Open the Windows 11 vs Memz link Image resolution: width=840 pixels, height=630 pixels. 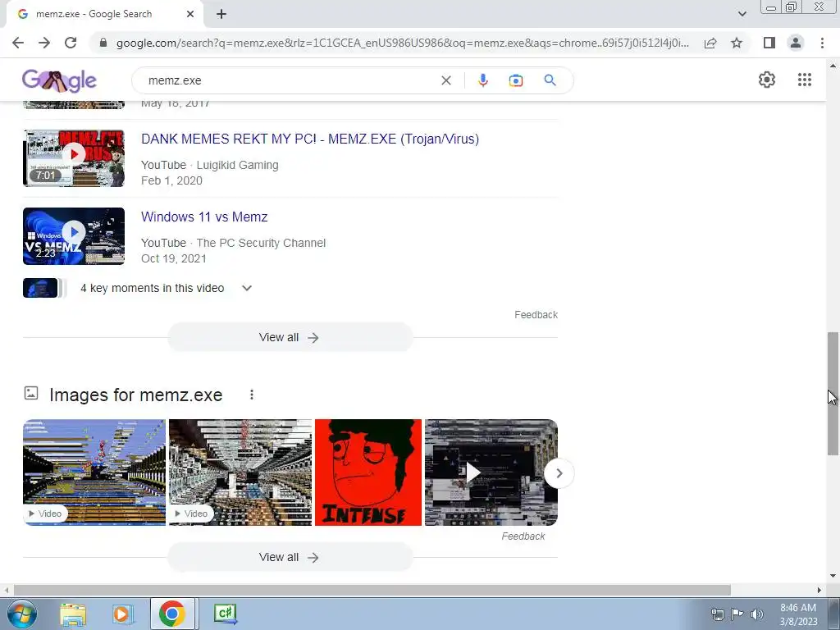click(x=204, y=217)
